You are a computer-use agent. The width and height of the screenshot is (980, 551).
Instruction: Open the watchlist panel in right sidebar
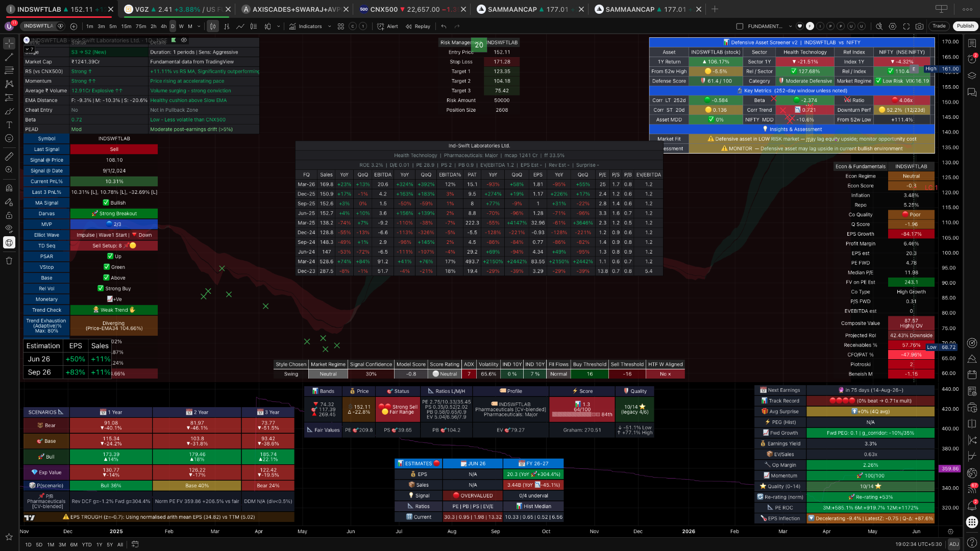tap(972, 43)
